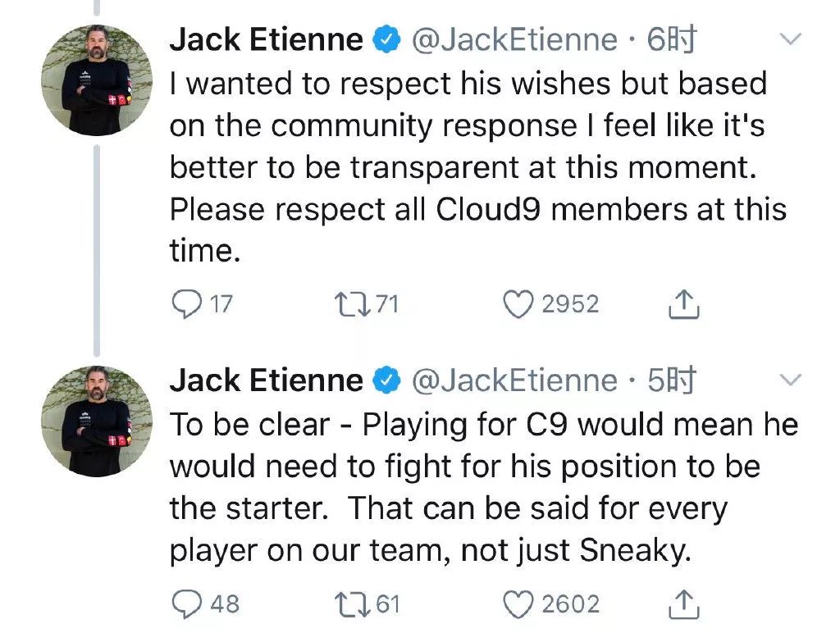Open the 6-hour timestamp of first tweet
840x633 pixels.
point(671,39)
